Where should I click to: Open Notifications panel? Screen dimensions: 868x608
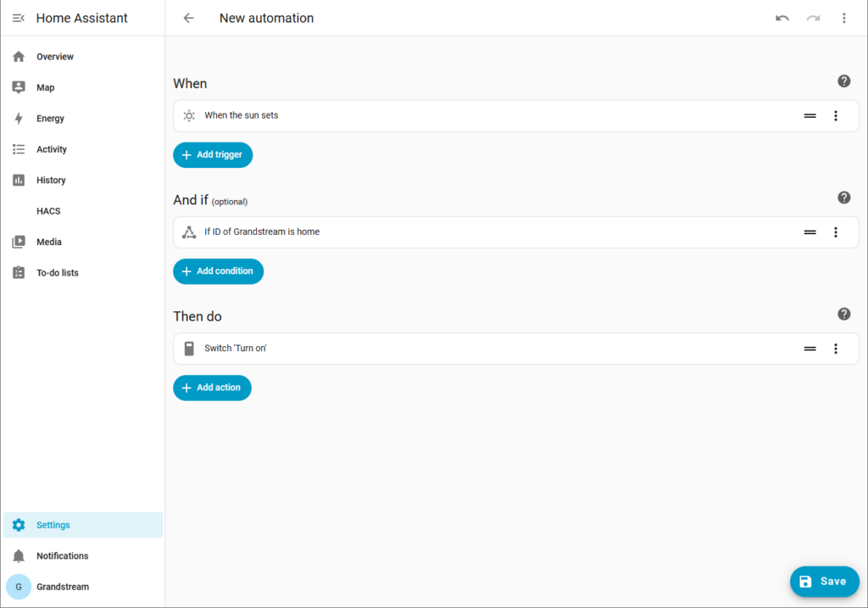(x=83, y=556)
